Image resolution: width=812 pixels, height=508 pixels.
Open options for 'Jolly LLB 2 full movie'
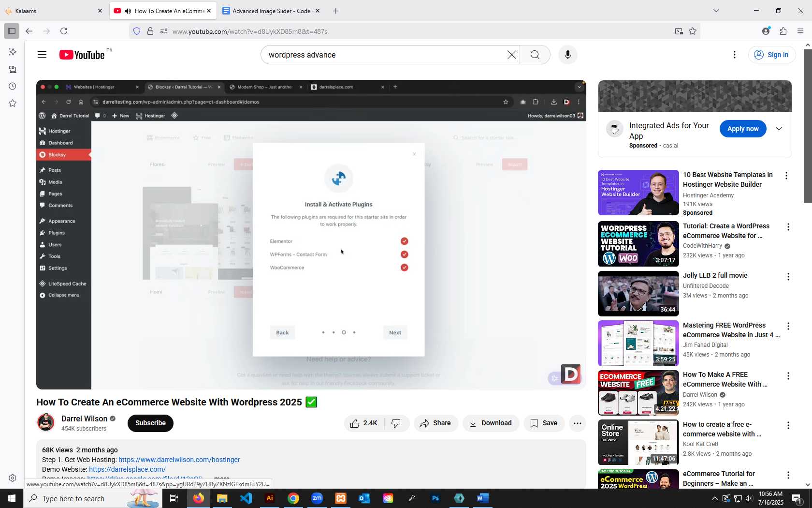point(788,277)
